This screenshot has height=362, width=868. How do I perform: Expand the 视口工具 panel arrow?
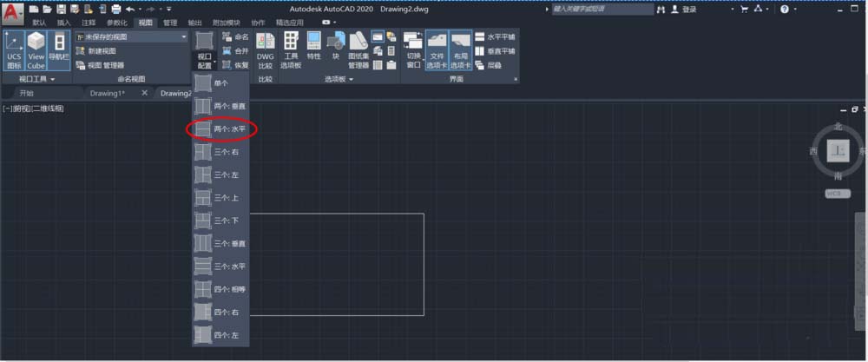[53, 79]
